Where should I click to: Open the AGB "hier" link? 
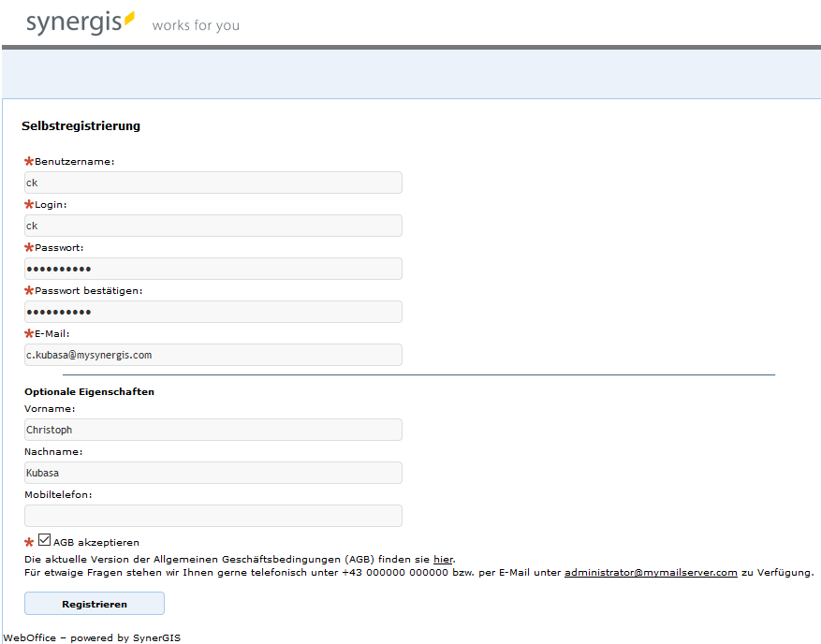(x=443, y=559)
